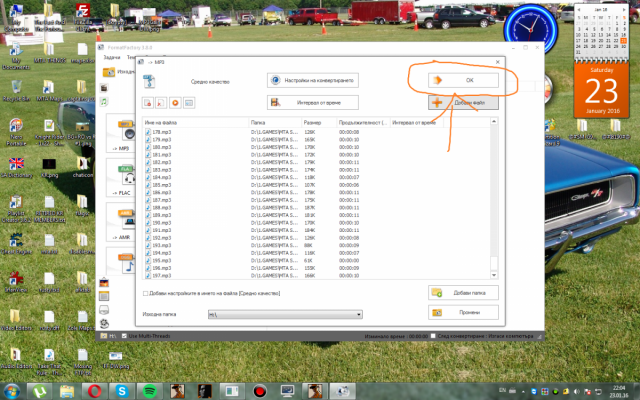The image size is (640, 400).
Task: Toggle the Use Multi-Threads checkbox
Action: [125, 336]
